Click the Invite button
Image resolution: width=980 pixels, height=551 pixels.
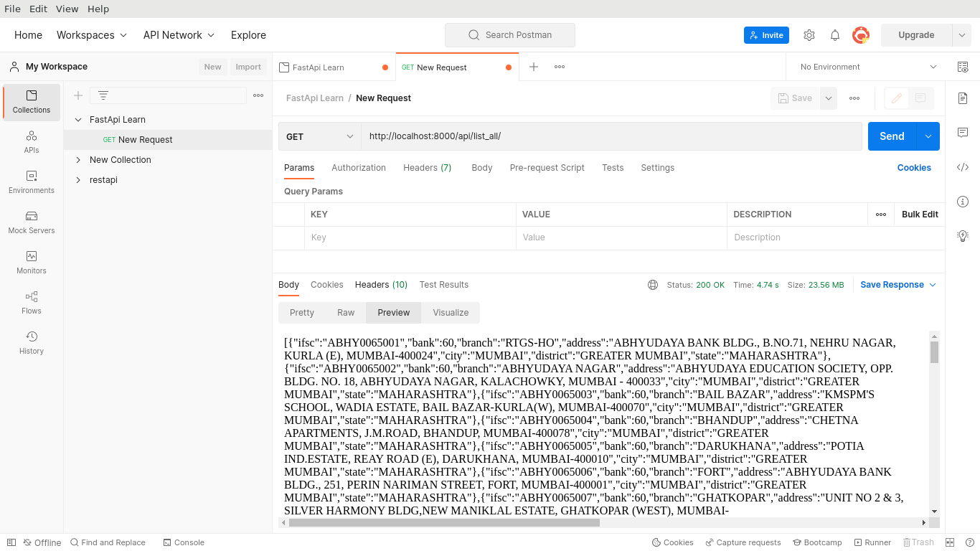766,35
